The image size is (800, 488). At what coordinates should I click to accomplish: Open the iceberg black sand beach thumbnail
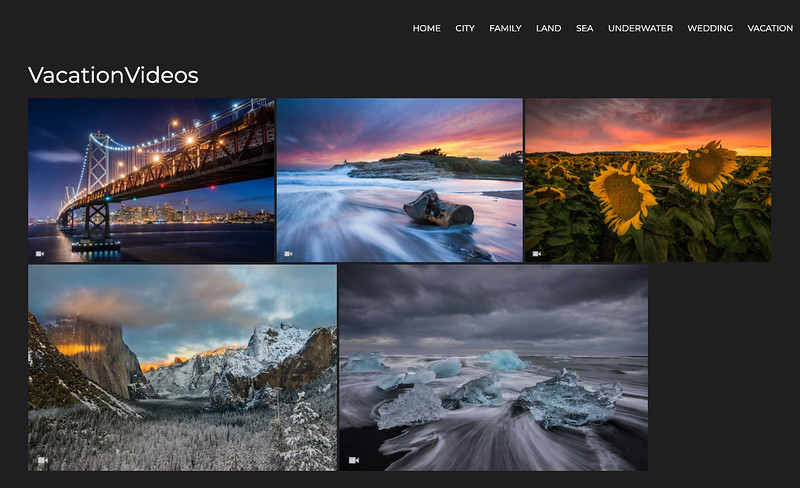pyautogui.click(x=493, y=368)
